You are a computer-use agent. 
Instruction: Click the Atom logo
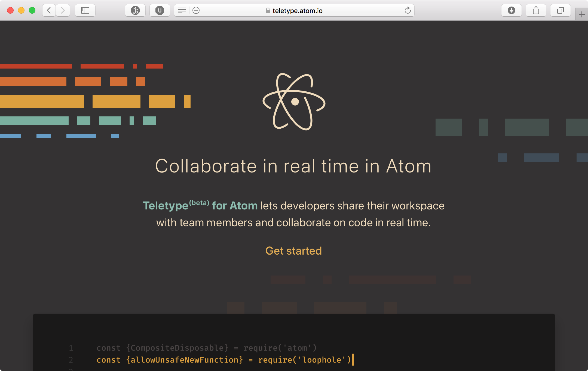coord(294,102)
